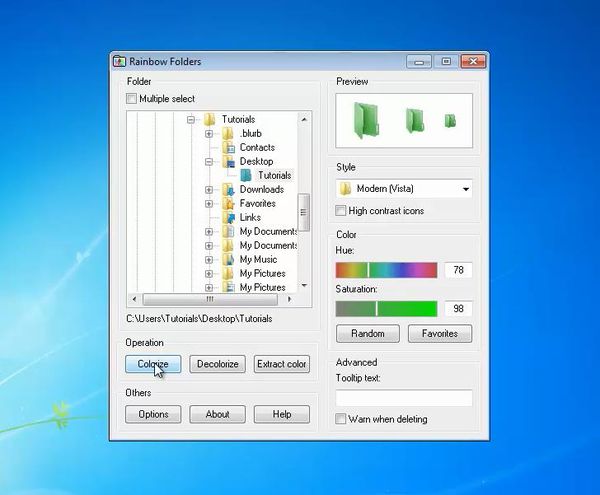Click the Colorize button
Image resolution: width=600 pixels, height=495 pixels.
click(153, 364)
